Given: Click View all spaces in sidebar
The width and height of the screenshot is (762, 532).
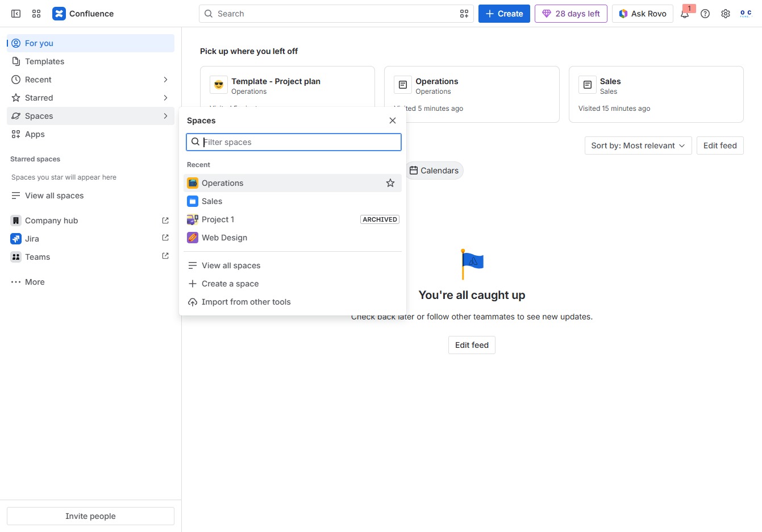Looking at the screenshot, I should point(90,196).
